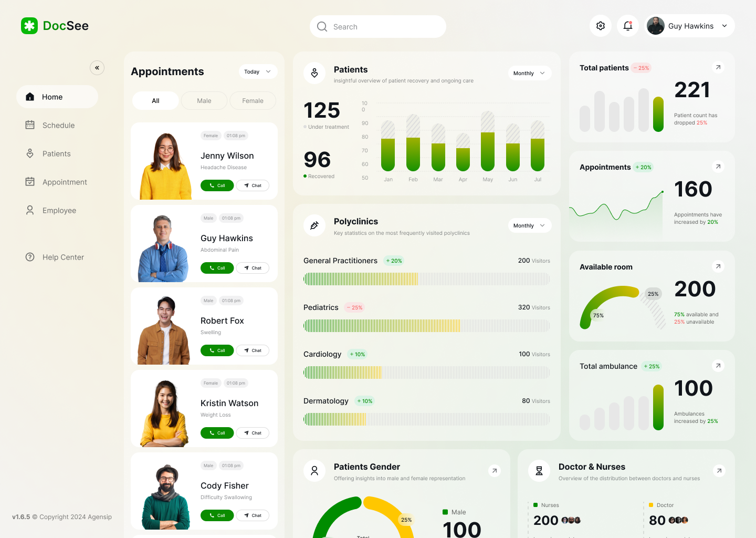Click the '+ 20%' badge beside General Practitioners
The image size is (756, 538).
pos(394,261)
